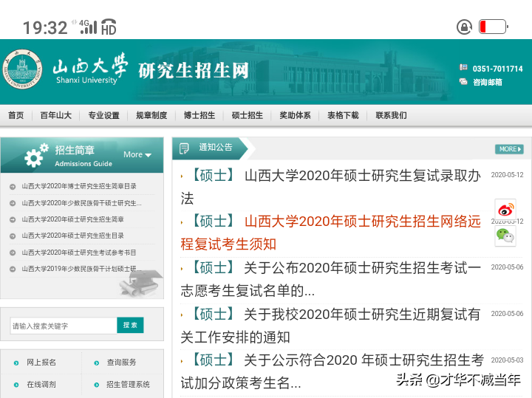Click the MORE button in notices panel

pyautogui.click(x=509, y=149)
